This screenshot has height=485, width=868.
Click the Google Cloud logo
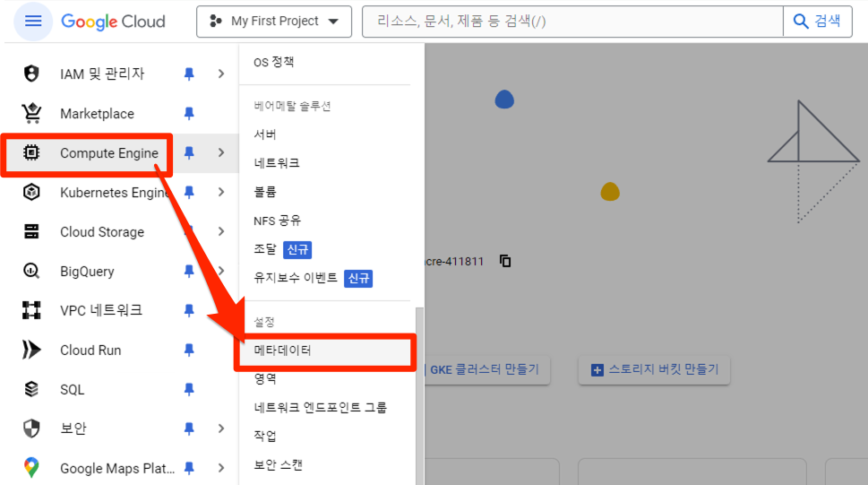pyautogui.click(x=113, y=22)
